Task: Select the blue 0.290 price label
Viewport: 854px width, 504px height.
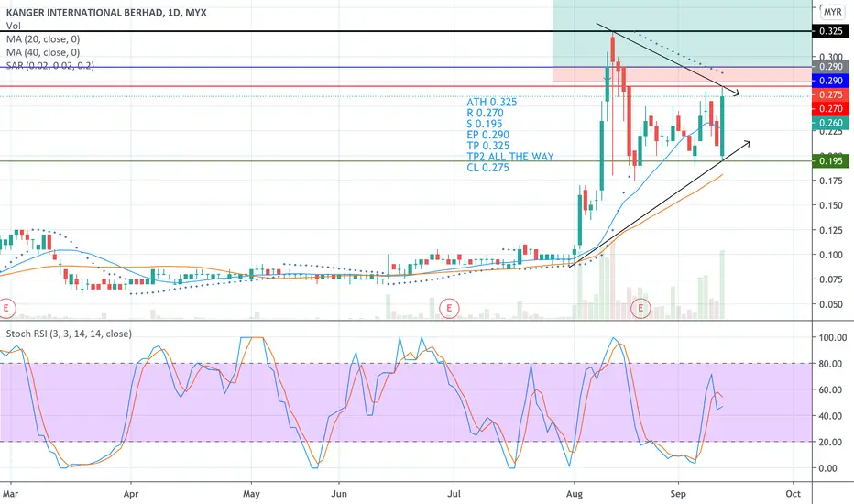Action: (x=830, y=81)
